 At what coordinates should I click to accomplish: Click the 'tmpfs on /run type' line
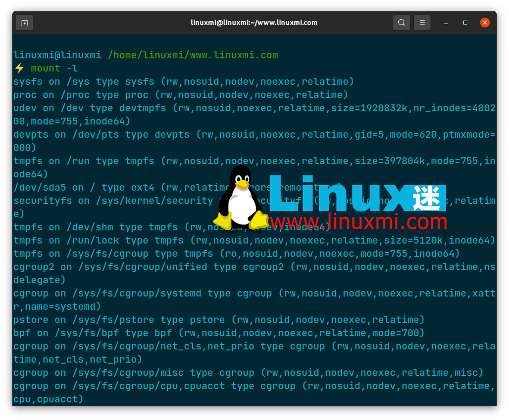[254, 161]
